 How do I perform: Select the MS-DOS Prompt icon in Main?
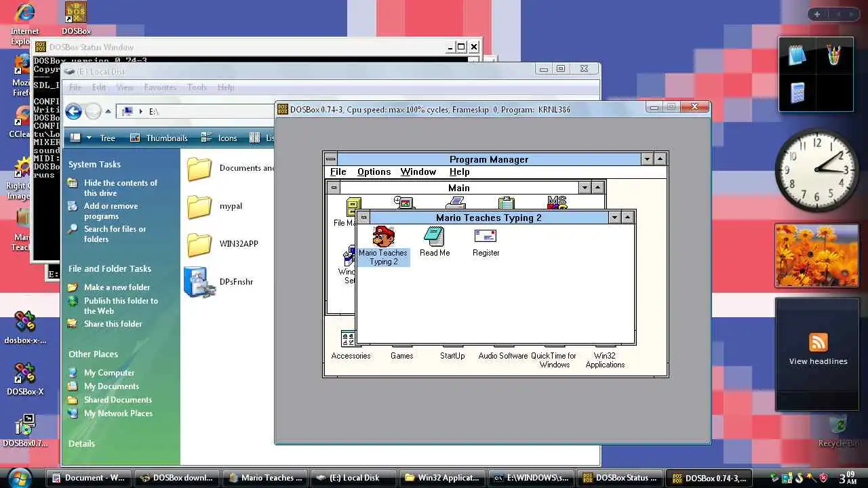557,203
